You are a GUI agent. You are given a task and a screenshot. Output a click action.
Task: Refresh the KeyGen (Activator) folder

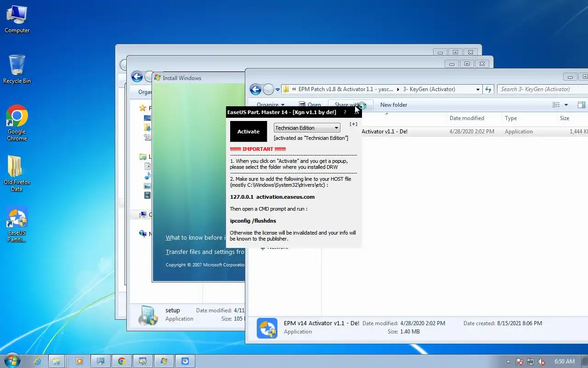click(488, 89)
